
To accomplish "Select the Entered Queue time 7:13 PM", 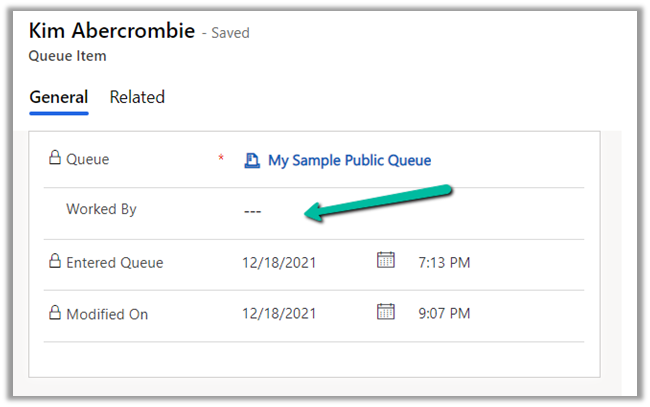I will tap(443, 263).
